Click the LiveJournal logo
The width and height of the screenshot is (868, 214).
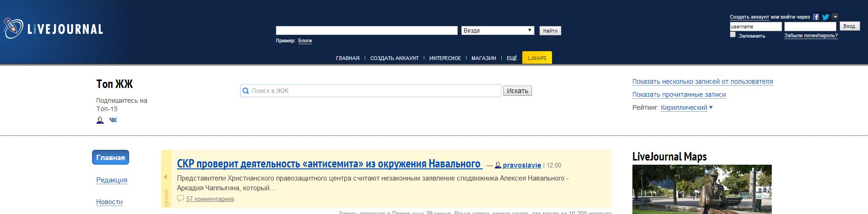click(x=53, y=28)
